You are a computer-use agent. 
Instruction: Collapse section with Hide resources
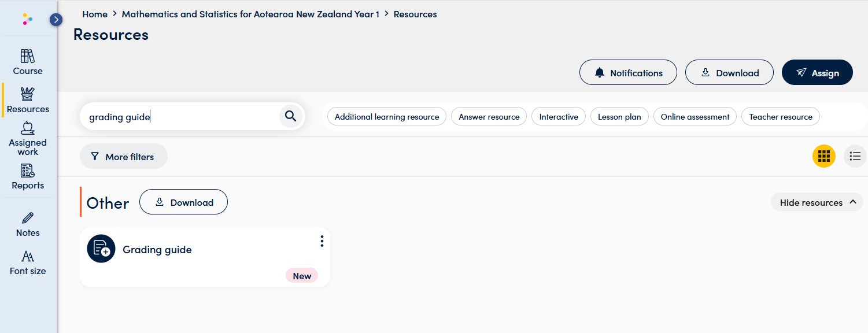point(817,202)
